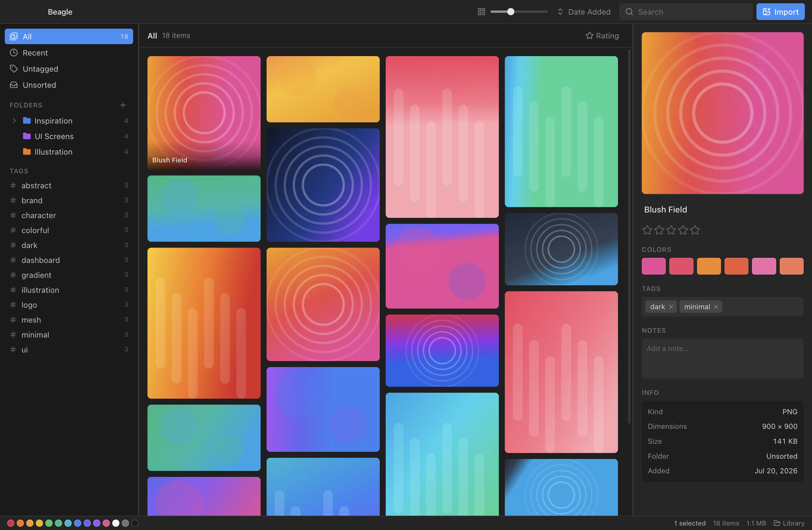Click the Import button
Screen dimensions: 812x530
780,12
